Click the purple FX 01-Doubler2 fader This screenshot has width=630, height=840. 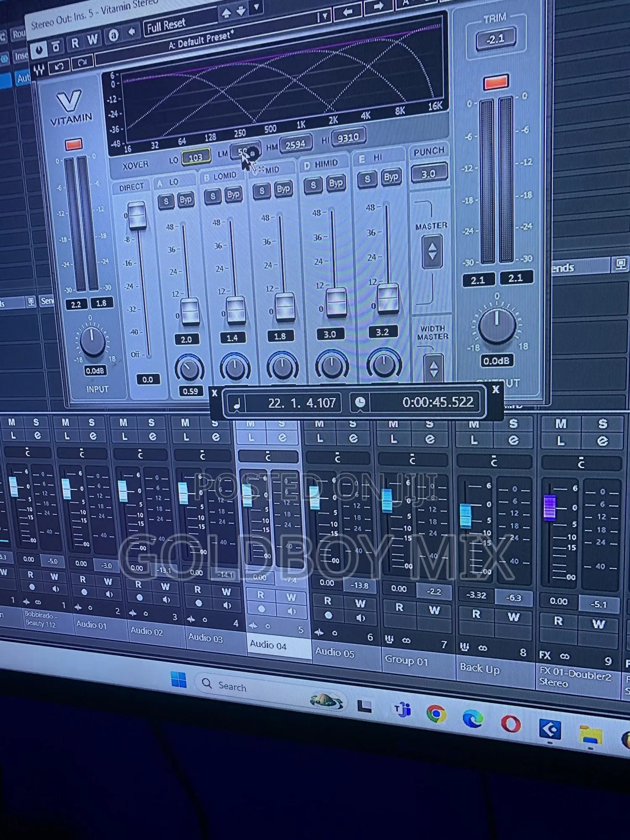point(549,507)
